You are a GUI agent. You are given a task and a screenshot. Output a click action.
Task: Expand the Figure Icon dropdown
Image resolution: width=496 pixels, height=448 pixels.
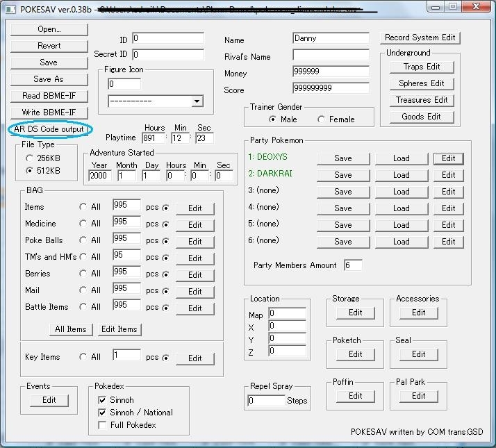pos(197,101)
